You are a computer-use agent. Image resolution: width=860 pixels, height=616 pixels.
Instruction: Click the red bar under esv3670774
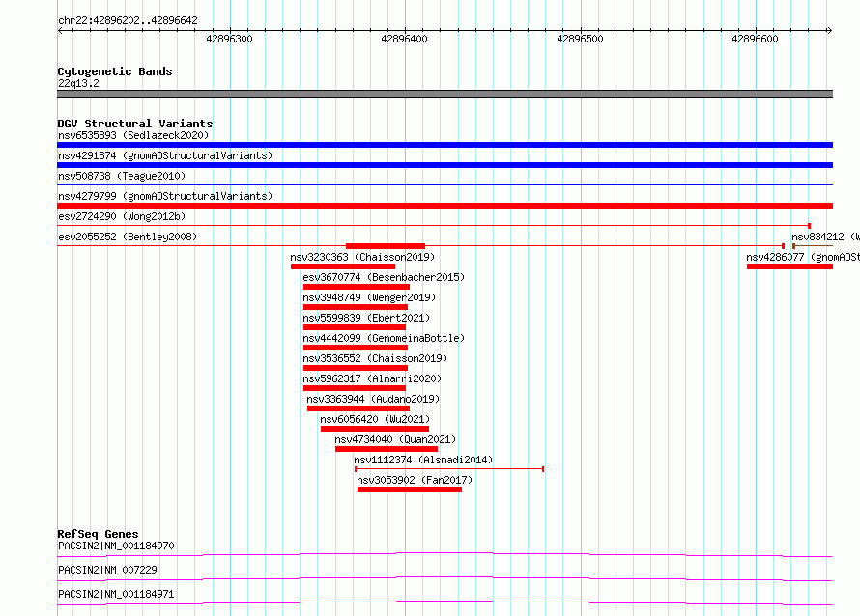[357, 287]
